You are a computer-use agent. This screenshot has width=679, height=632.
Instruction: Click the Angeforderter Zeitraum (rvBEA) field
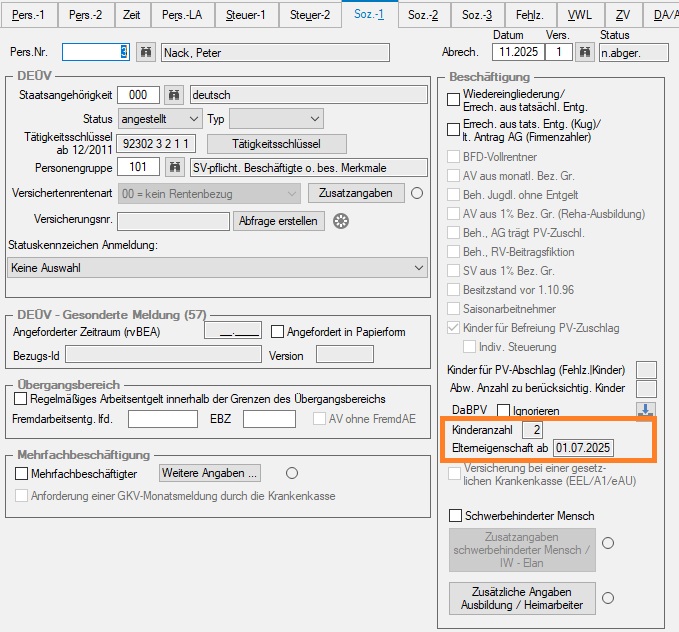click(233, 331)
